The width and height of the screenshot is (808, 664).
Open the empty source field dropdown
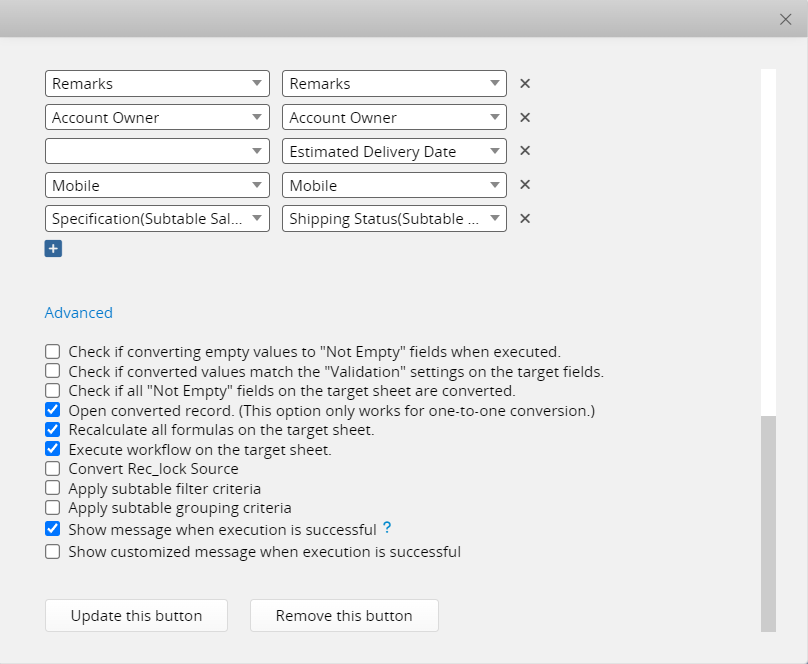157,151
